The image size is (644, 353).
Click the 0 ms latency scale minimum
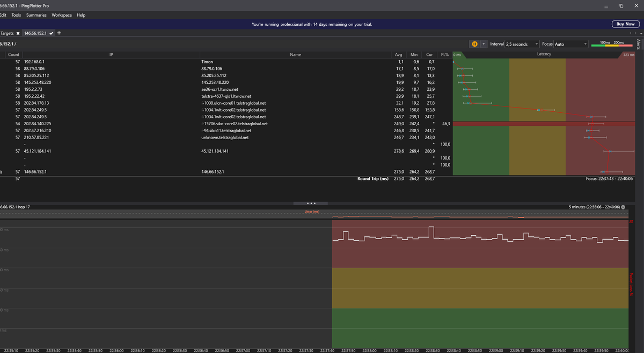tap(457, 55)
